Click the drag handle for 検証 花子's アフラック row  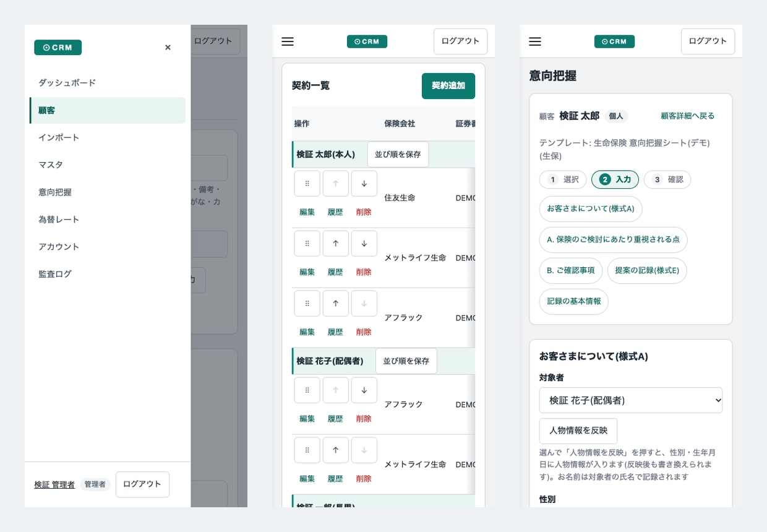pos(307,390)
